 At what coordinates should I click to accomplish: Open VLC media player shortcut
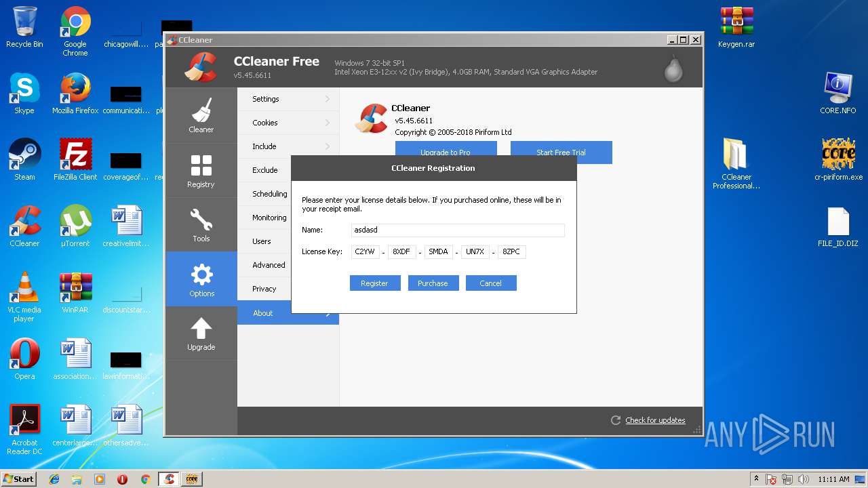[x=24, y=297]
